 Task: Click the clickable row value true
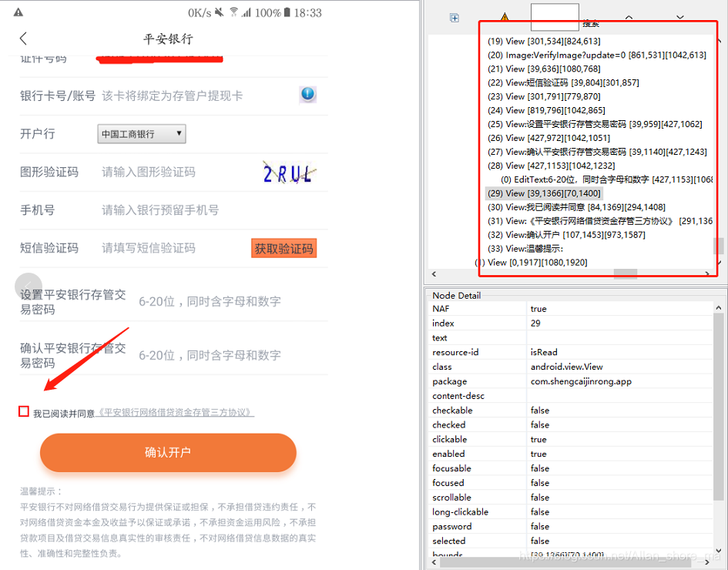(x=538, y=440)
